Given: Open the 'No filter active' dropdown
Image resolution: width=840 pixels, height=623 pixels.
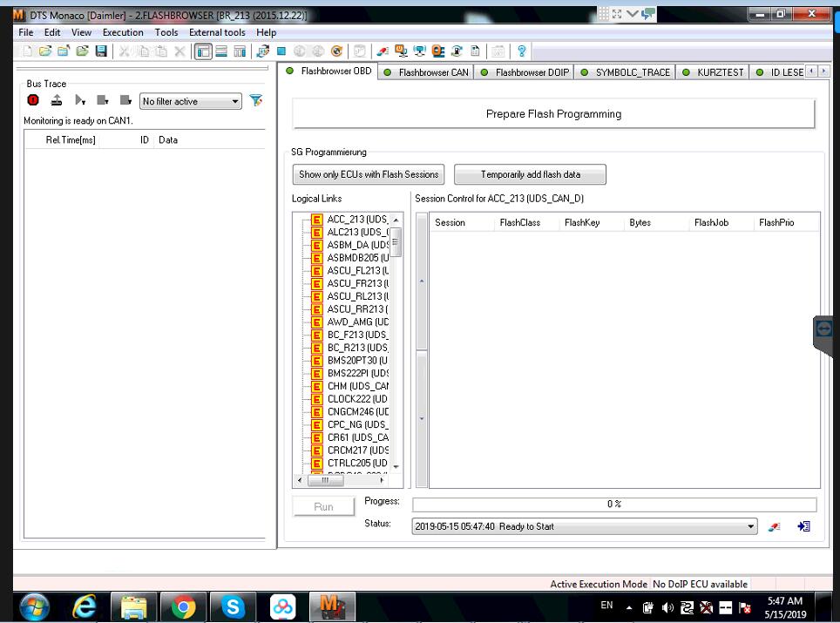Looking at the screenshot, I should point(190,101).
